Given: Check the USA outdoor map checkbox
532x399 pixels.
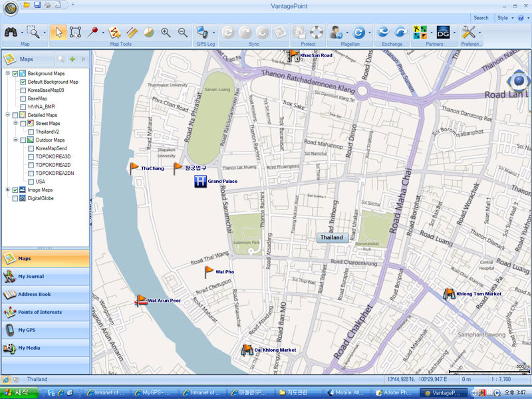Looking at the screenshot, I should coord(31,182).
